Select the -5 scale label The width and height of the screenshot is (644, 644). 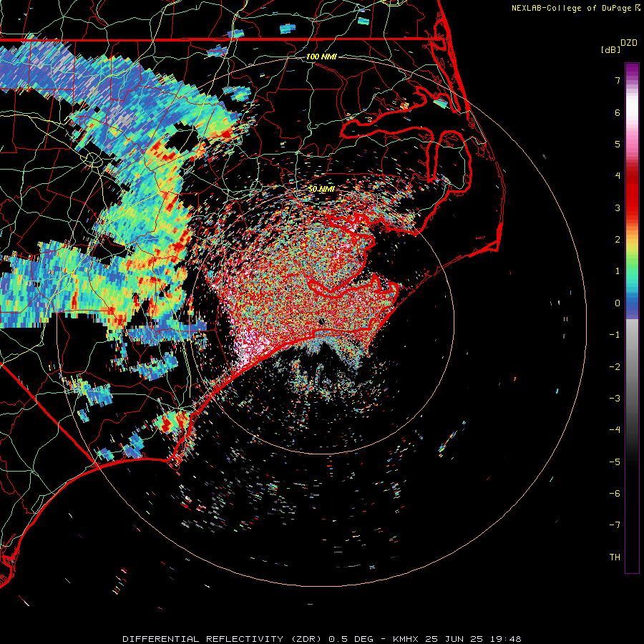[615, 462]
